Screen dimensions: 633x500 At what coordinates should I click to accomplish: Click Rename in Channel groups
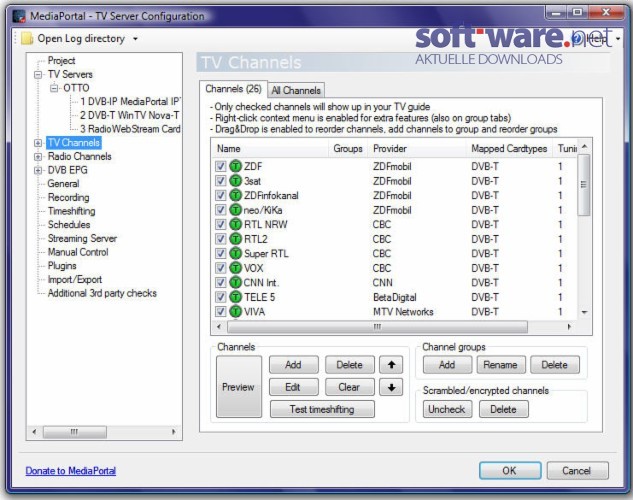[501, 365]
